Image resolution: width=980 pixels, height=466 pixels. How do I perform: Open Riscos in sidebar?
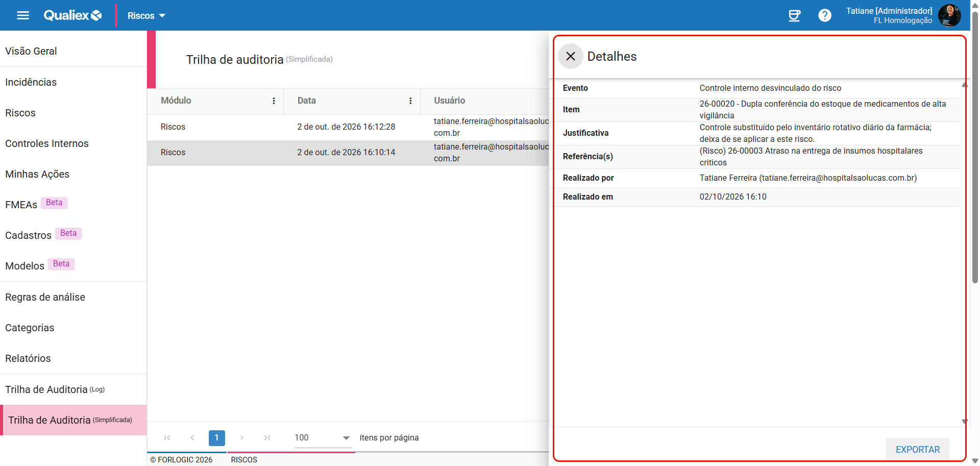[20, 113]
